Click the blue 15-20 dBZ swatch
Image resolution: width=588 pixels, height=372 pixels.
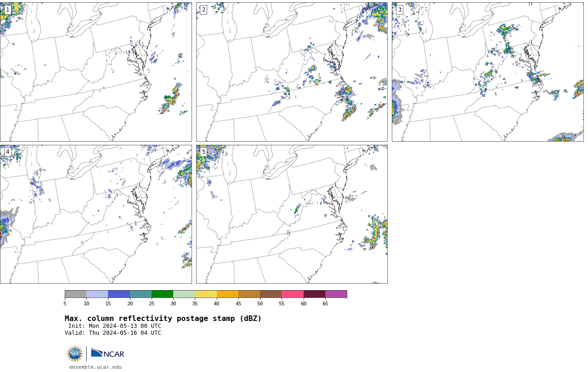pos(119,294)
